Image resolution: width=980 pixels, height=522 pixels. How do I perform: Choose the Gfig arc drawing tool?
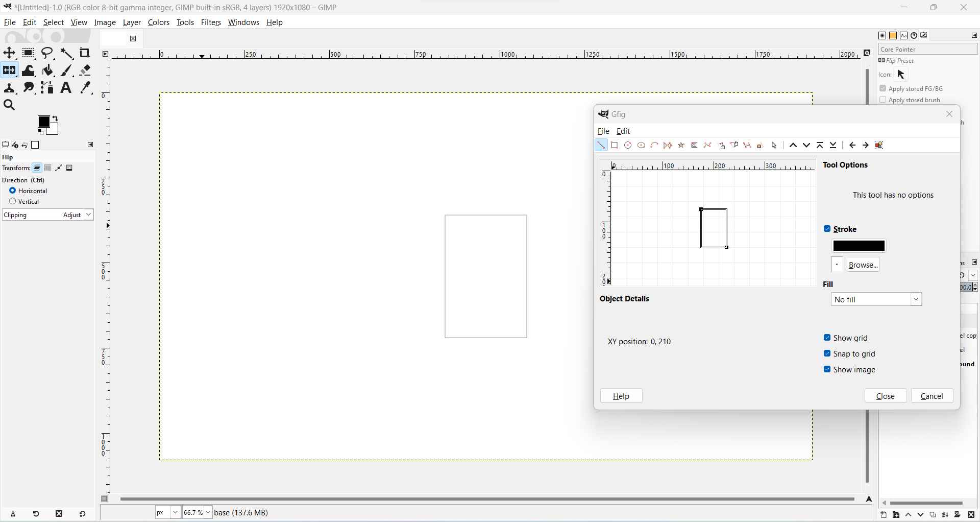click(655, 146)
